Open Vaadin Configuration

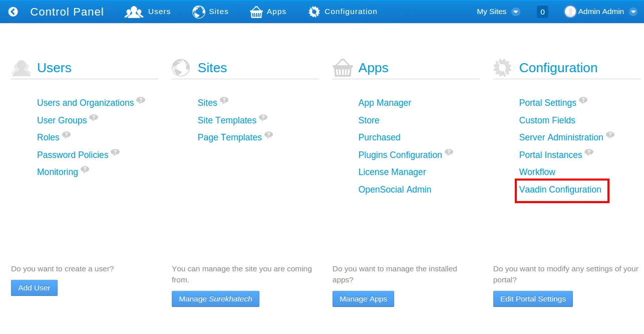560,190
